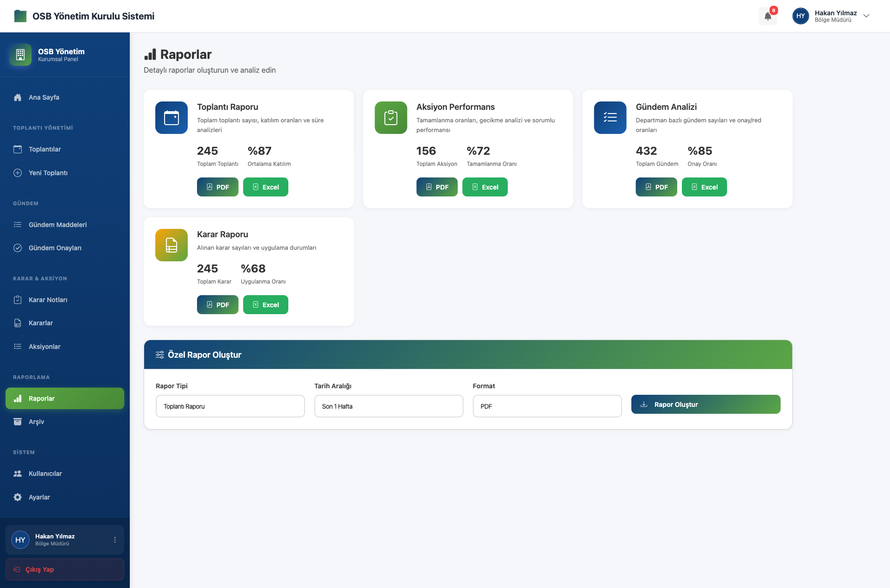Open the three-dot menu beside Hakan Yılmaz

click(115, 540)
